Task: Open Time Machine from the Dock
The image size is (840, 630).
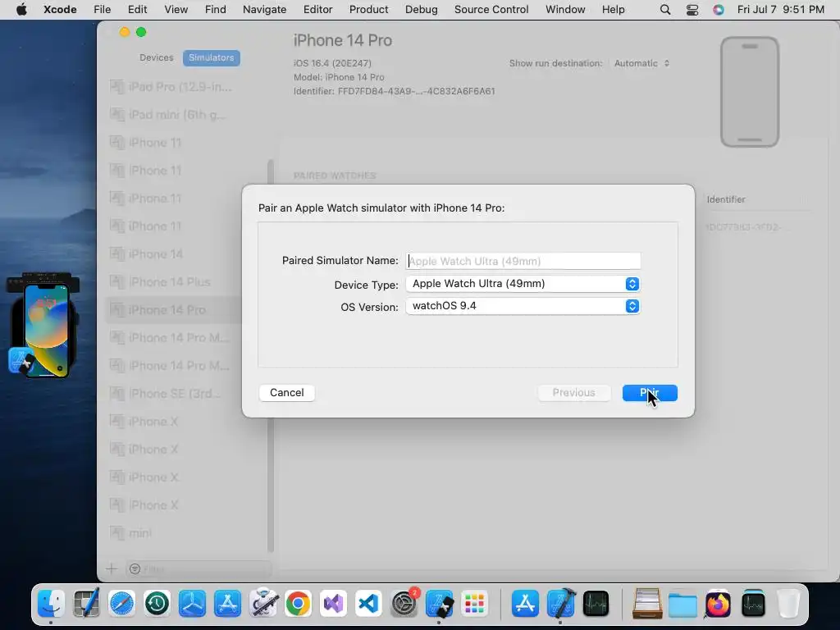Action: tap(157, 604)
